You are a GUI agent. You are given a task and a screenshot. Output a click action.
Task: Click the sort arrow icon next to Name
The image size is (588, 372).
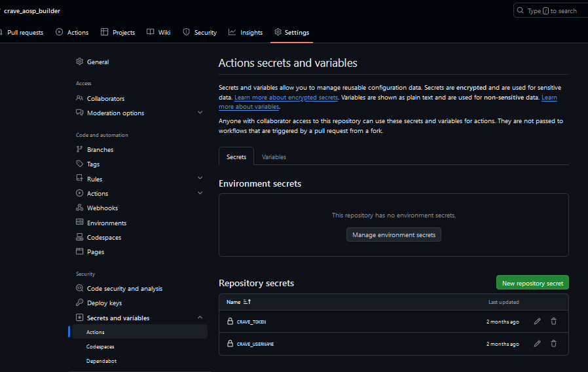(x=247, y=302)
